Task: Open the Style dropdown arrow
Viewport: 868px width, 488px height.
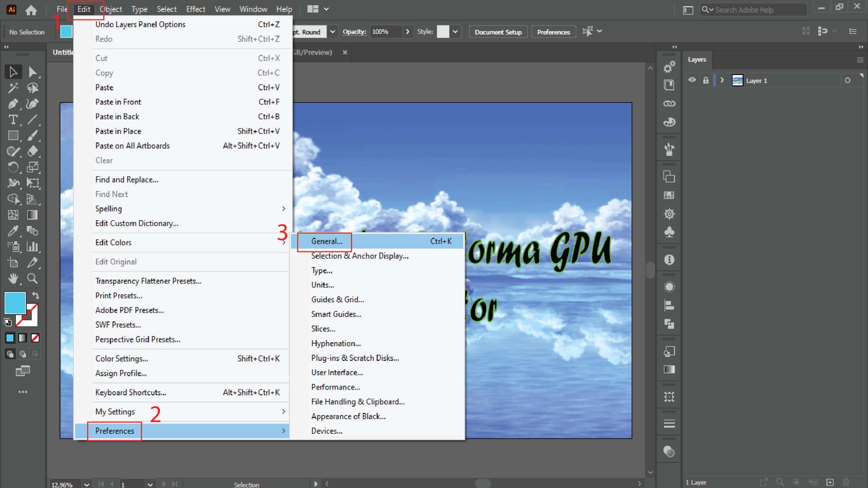Action: point(455,32)
